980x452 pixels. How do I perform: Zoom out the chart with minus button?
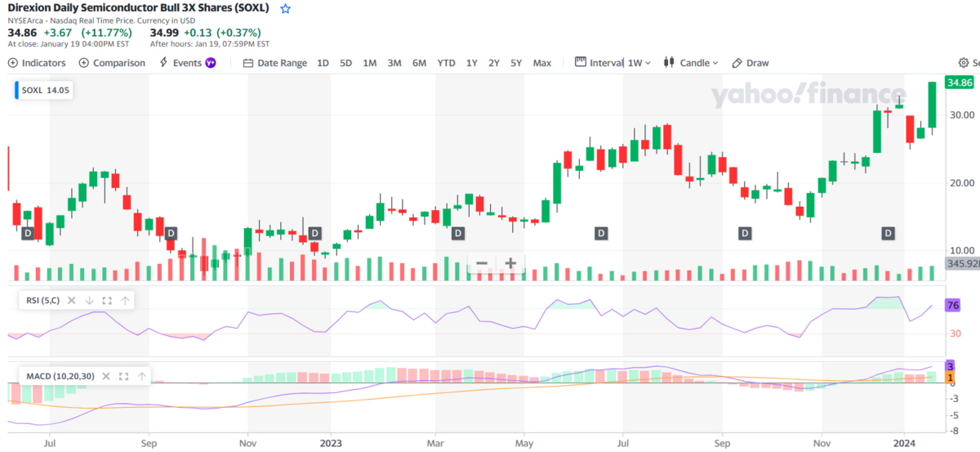pyautogui.click(x=482, y=263)
